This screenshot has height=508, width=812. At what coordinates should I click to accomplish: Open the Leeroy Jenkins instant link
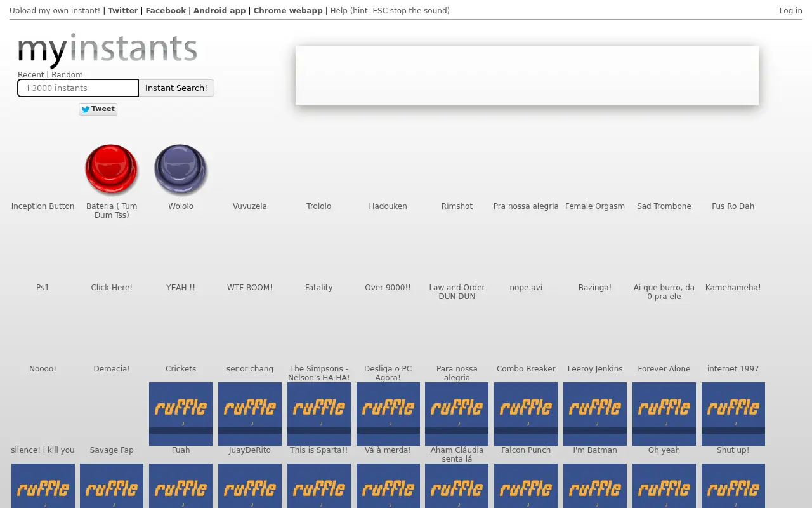[595, 369]
